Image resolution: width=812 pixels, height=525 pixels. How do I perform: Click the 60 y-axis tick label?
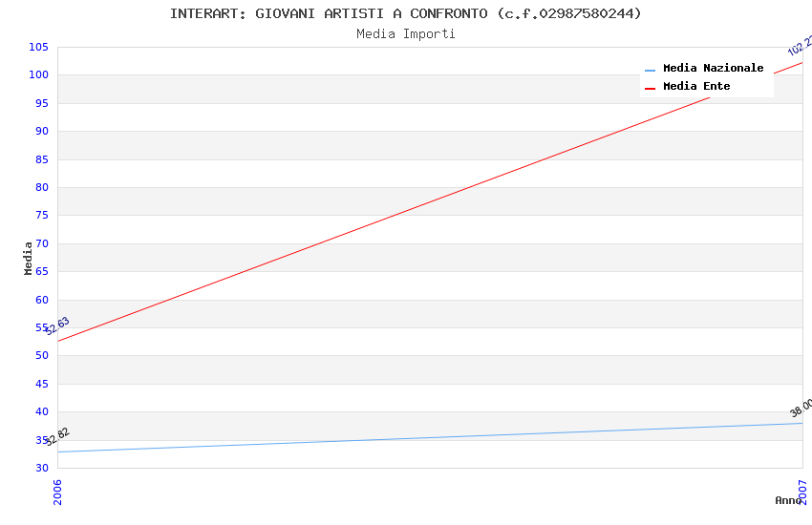point(42,300)
